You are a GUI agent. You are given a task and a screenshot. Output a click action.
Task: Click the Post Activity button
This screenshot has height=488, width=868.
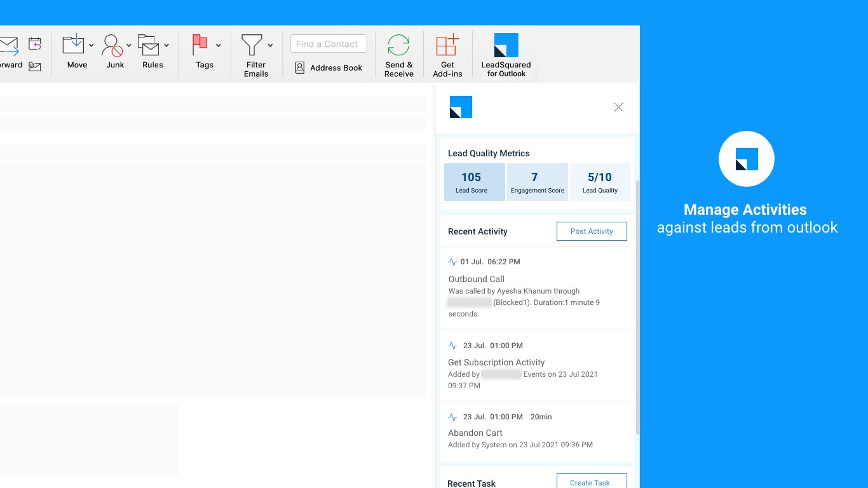(592, 231)
